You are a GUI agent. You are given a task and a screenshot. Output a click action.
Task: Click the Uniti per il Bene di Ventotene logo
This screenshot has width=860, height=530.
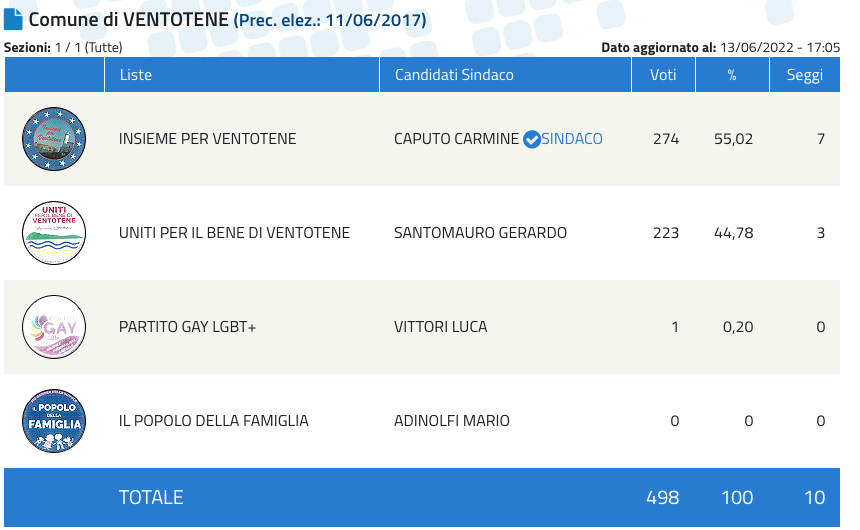pos(54,233)
